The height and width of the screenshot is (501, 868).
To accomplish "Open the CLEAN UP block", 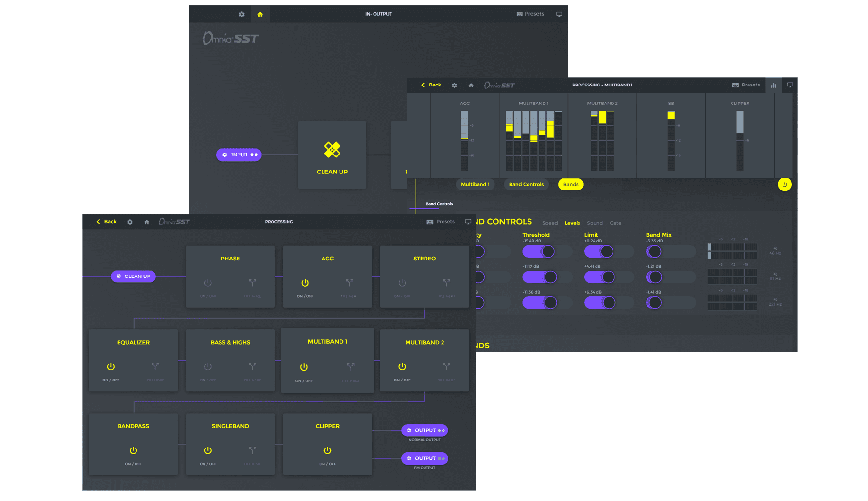I will (332, 155).
